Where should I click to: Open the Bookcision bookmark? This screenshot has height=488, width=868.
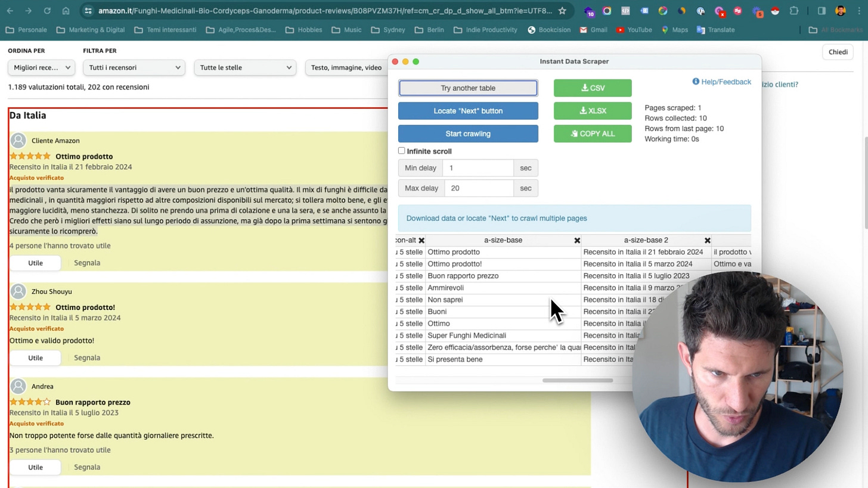point(549,30)
